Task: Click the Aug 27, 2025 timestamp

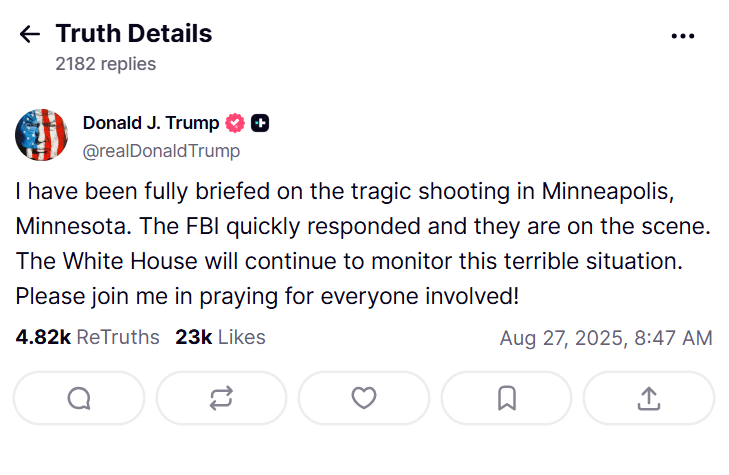Action: 606,338
